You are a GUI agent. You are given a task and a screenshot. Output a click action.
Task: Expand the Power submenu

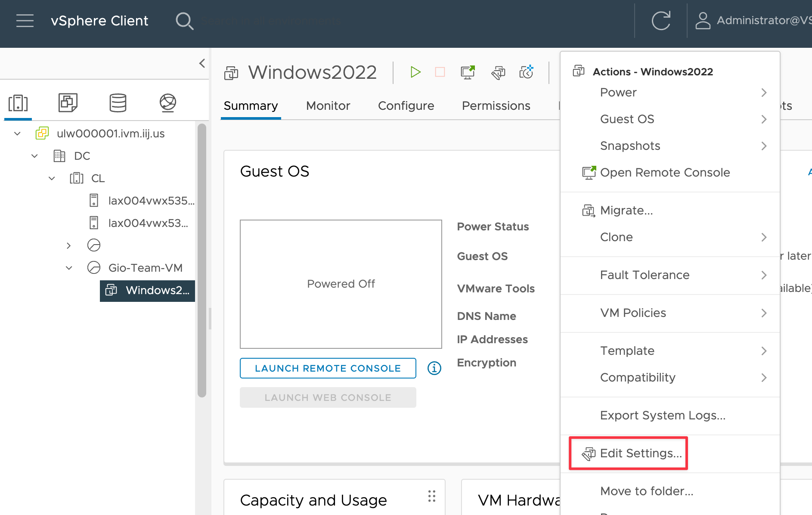(x=670, y=93)
